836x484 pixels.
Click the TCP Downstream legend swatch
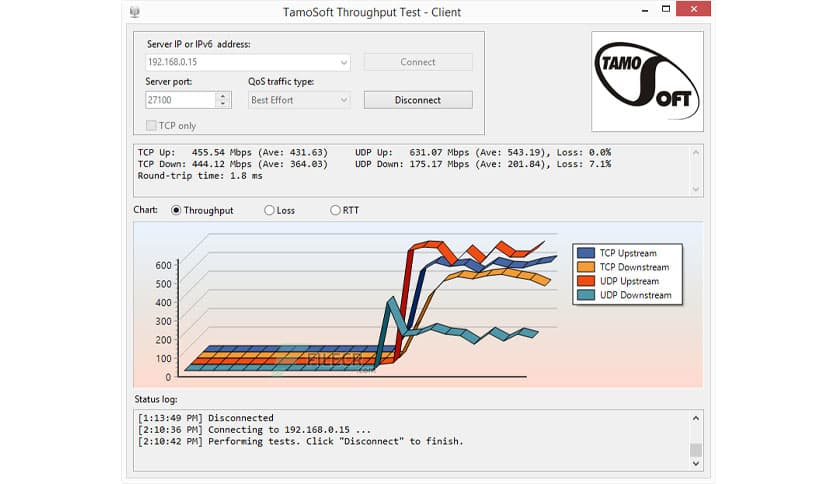pos(586,267)
